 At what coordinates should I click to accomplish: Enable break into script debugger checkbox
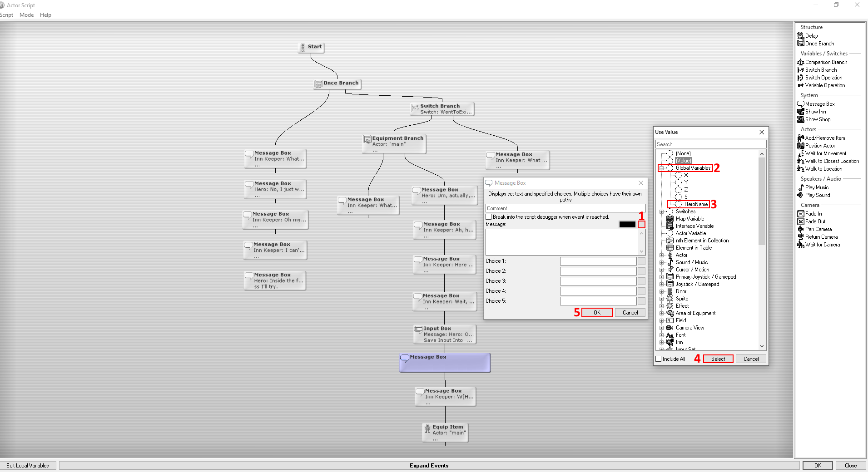coord(489,217)
